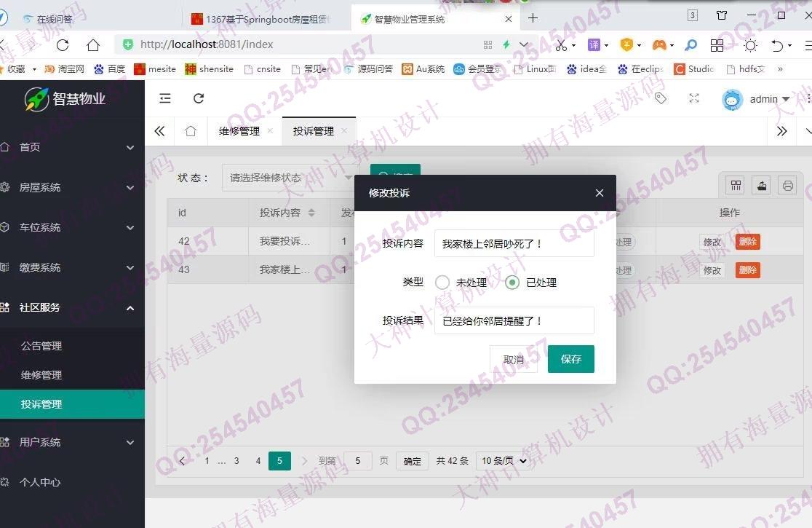812x528 pixels.
Task: Click the browser game controller icon
Action: coord(658,45)
